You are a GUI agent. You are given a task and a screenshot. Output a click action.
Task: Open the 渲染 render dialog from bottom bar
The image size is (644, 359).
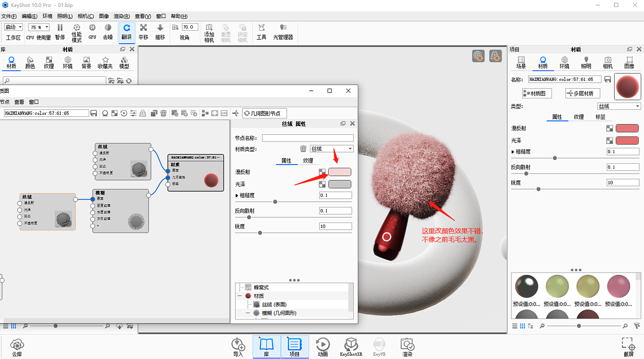407,347
